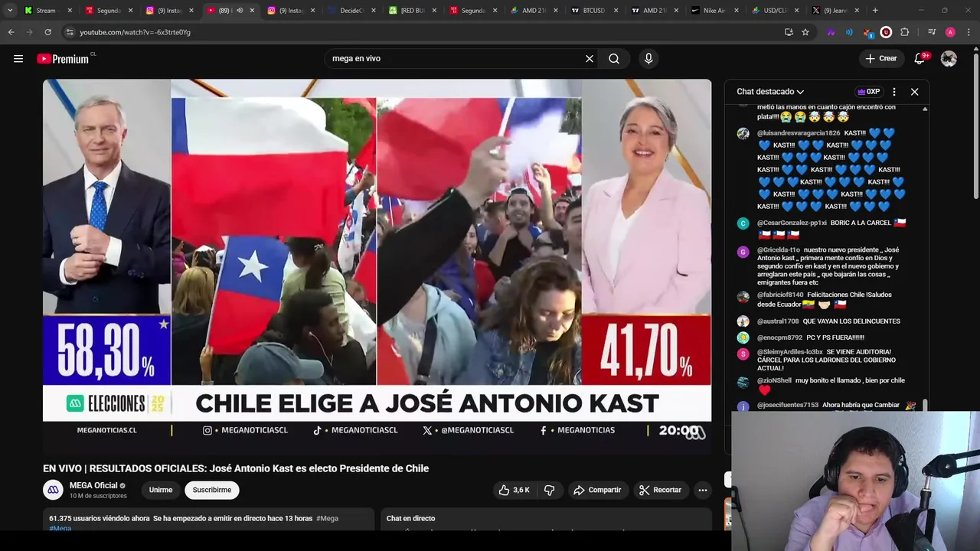Like the video with thumbs up
980x551 pixels.
tap(514, 490)
